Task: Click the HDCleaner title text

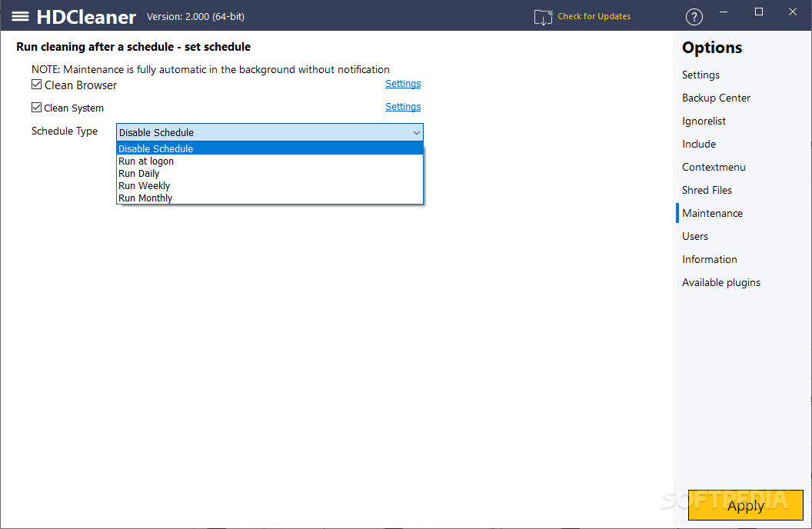Action: 86,17
